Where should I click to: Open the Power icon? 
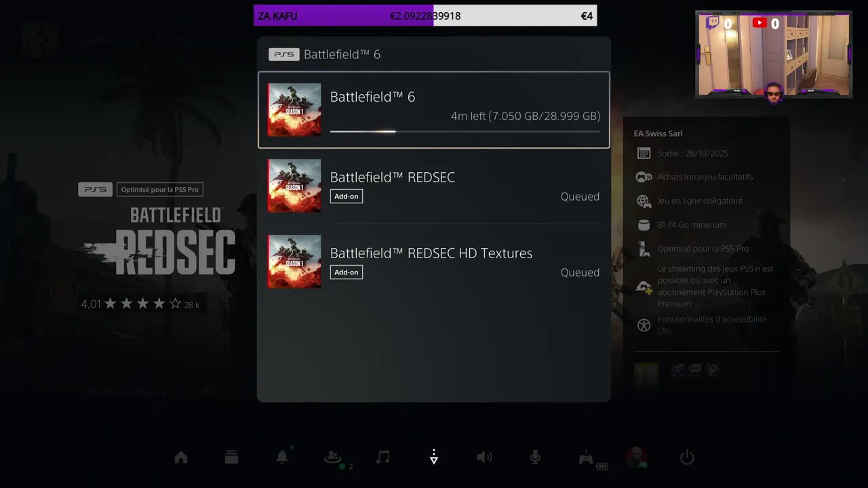click(x=687, y=457)
